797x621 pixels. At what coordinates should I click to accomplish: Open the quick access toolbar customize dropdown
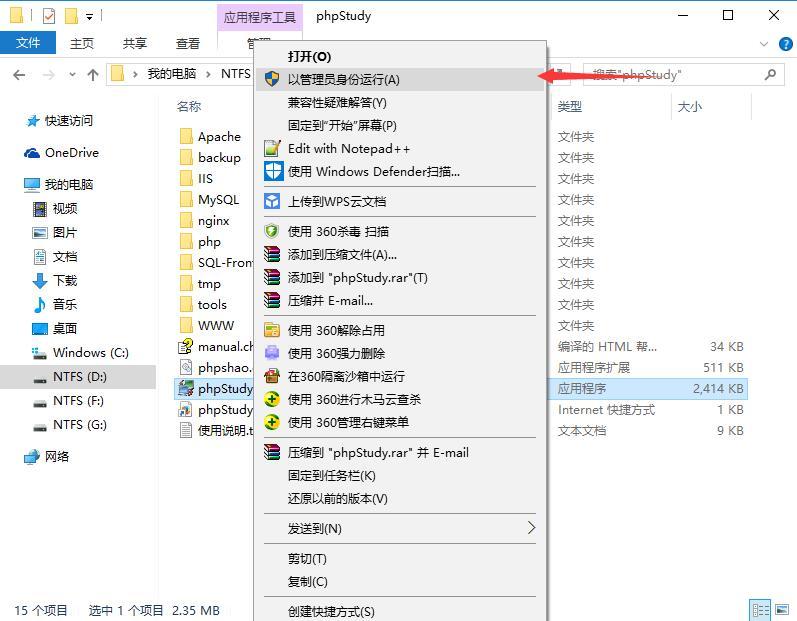(89, 17)
